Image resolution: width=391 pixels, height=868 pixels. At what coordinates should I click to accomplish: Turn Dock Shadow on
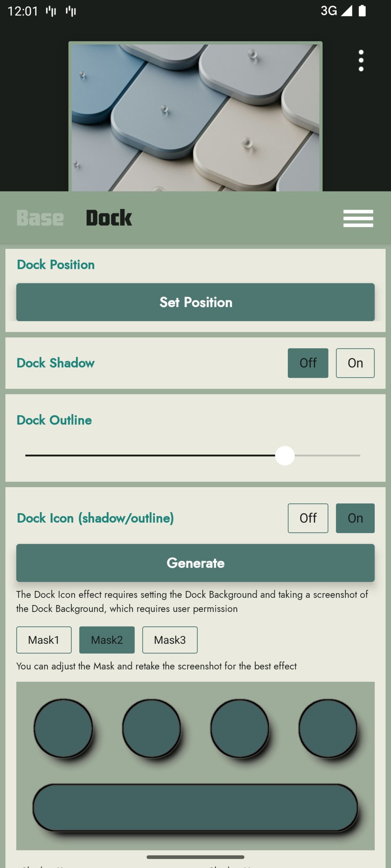click(355, 363)
